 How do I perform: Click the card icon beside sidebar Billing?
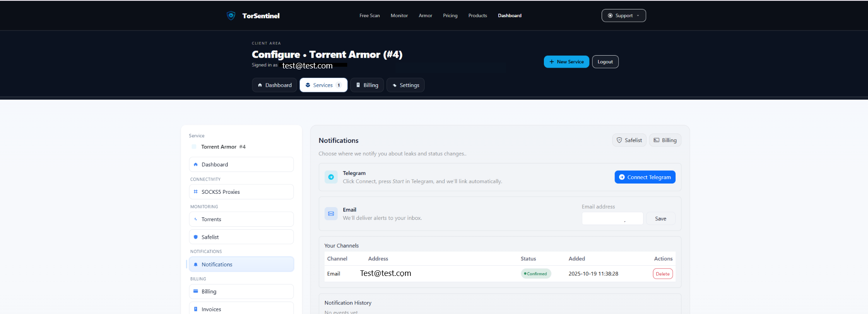[x=196, y=291]
